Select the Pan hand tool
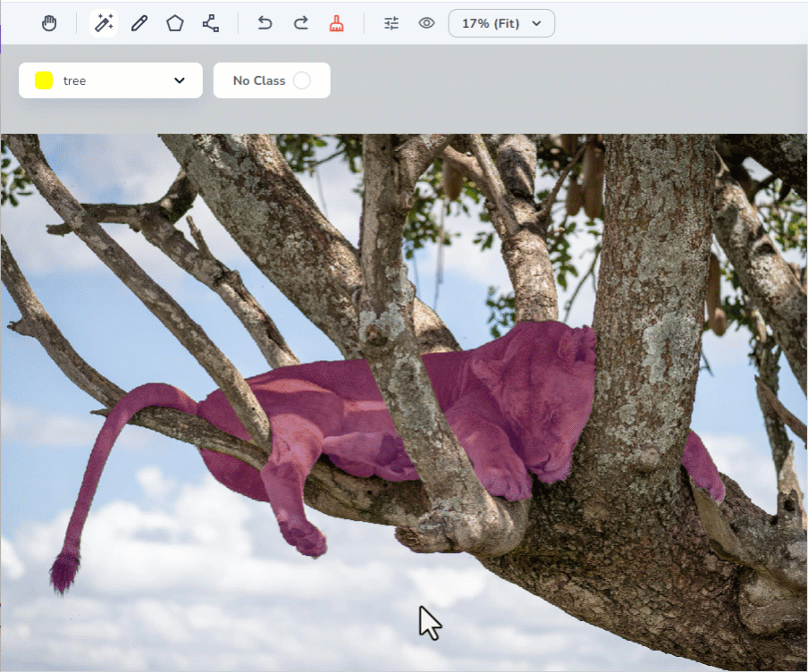This screenshot has width=808, height=672. point(49,23)
